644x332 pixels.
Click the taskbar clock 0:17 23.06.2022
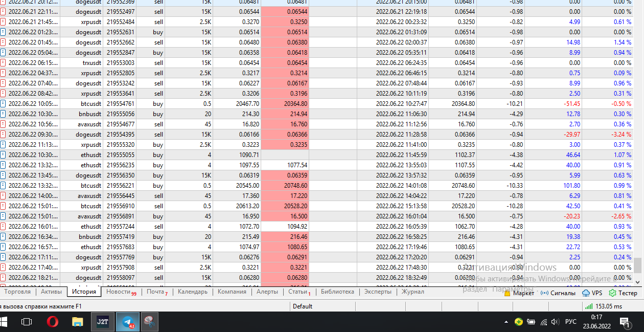(x=596, y=322)
